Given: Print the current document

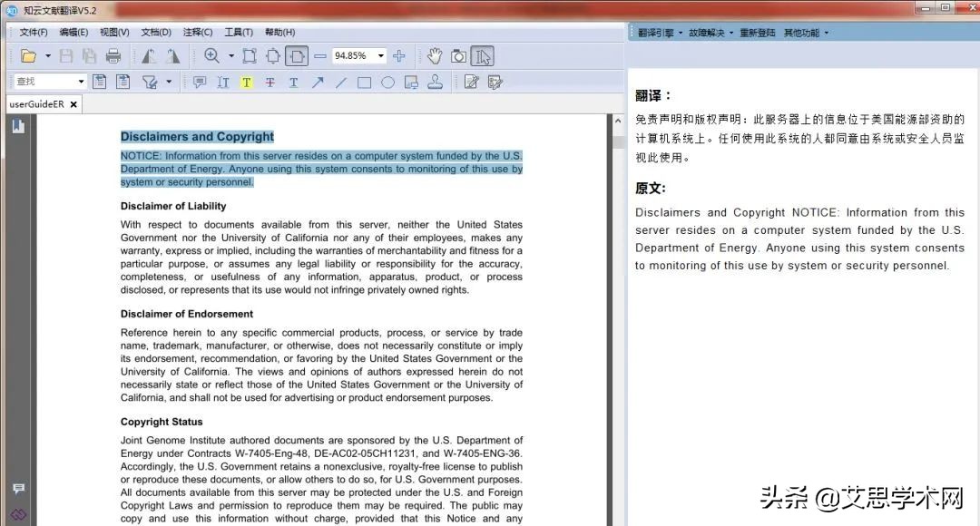Looking at the screenshot, I should (x=113, y=55).
